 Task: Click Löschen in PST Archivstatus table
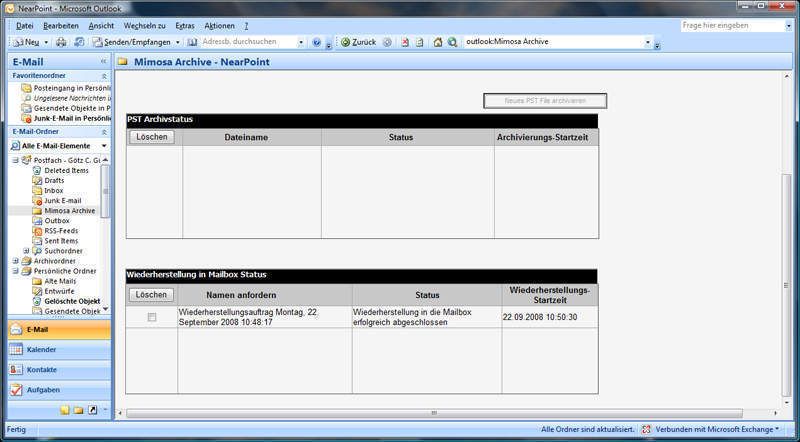point(152,137)
